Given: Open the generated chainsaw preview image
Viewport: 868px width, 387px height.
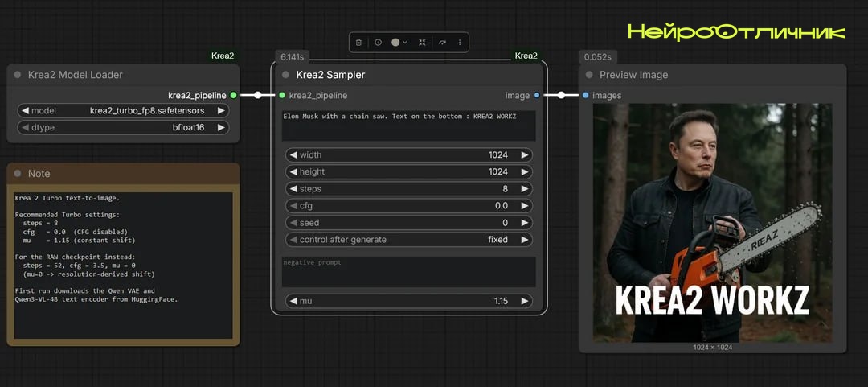Looking at the screenshot, I should click(712, 222).
